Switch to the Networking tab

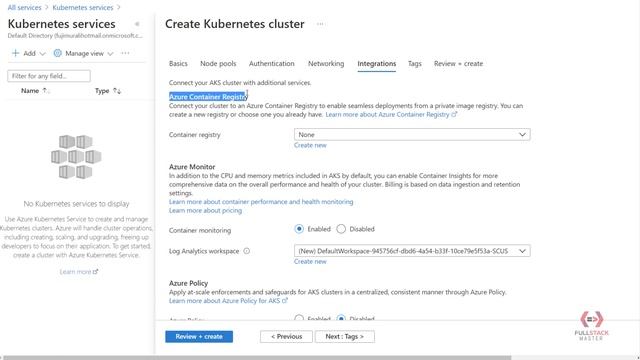tap(326, 64)
